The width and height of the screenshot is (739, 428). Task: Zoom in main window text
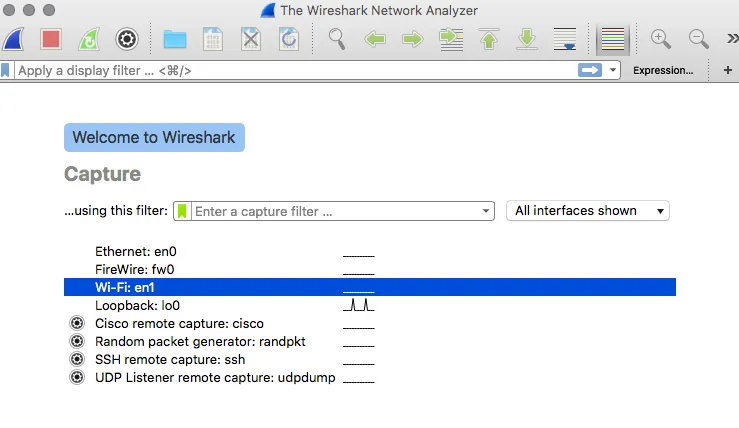660,39
